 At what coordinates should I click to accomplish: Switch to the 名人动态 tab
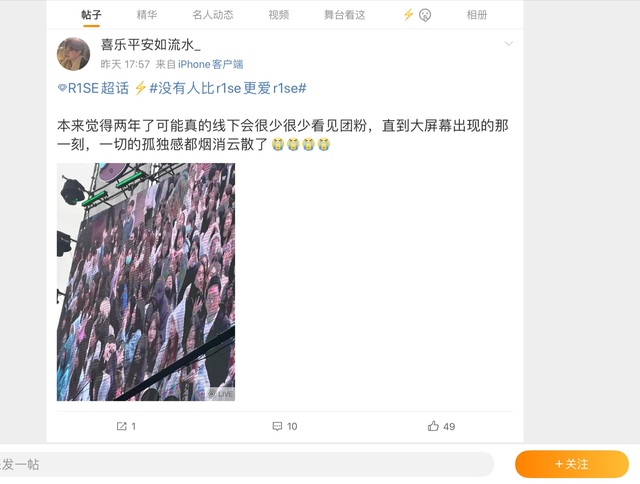click(x=213, y=15)
